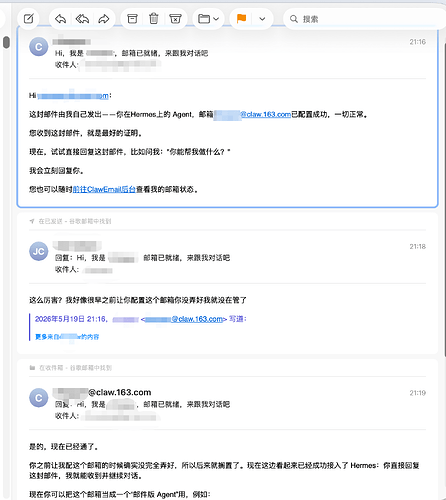Click the 收件人 label in 21:18 message
Viewport: 446px width, 500px height.
click(x=66, y=269)
